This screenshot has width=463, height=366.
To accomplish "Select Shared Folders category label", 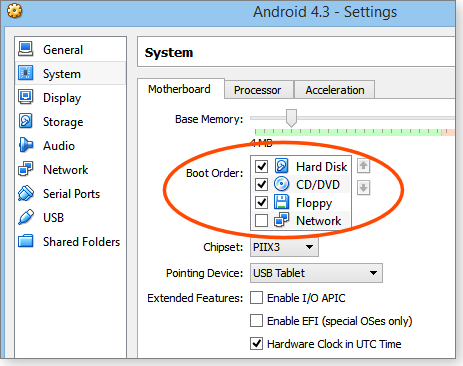I will pyautogui.click(x=81, y=242).
